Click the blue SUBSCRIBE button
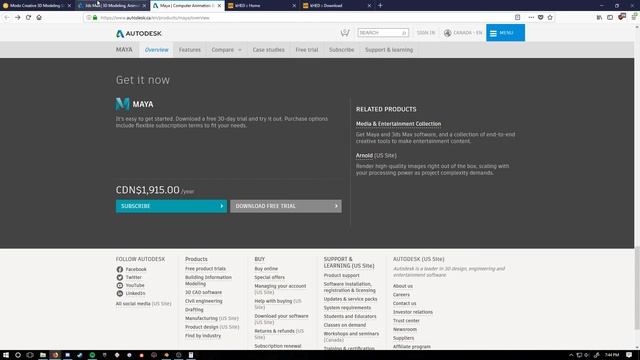The width and height of the screenshot is (640, 360). (171, 206)
